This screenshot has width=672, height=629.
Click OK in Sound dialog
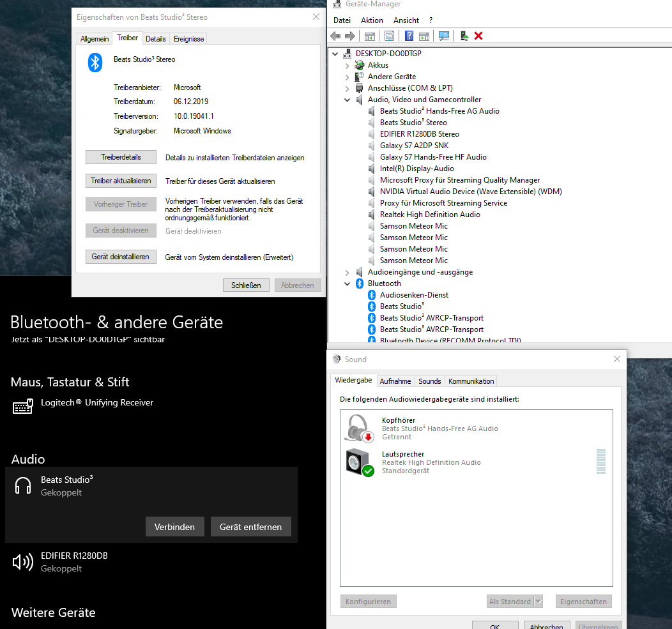click(x=495, y=626)
